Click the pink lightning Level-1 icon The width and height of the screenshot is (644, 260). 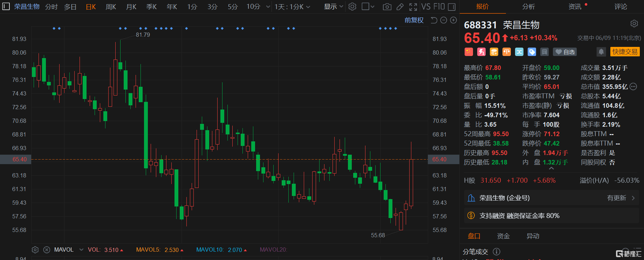pyautogui.click(x=481, y=52)
